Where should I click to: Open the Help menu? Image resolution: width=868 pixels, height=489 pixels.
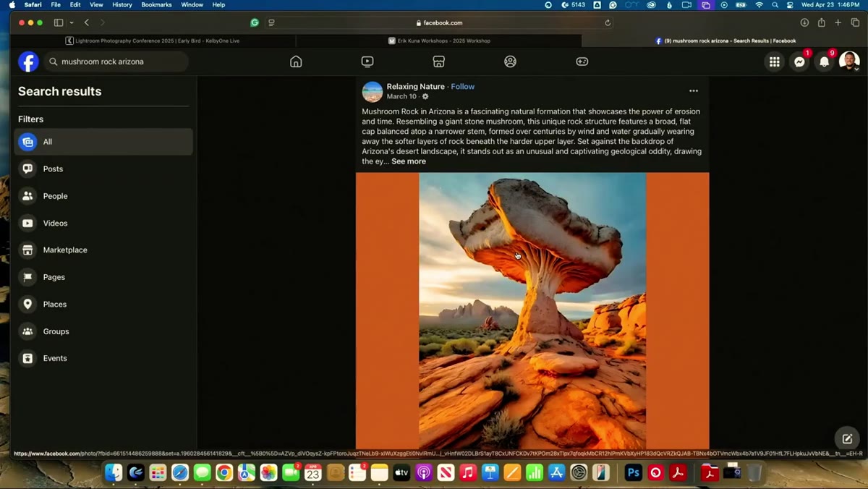tap(218, 5)
